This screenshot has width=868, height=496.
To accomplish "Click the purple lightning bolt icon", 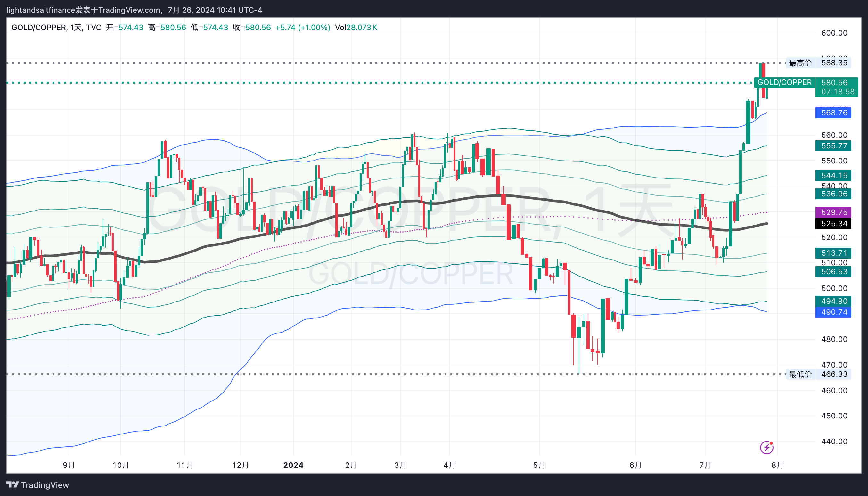I will point(766,447).
